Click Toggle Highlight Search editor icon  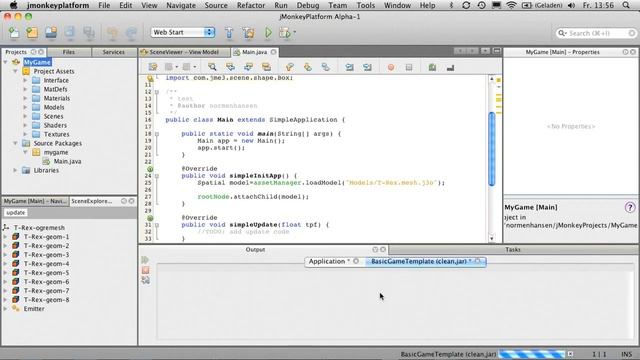(x=266, y=67)
